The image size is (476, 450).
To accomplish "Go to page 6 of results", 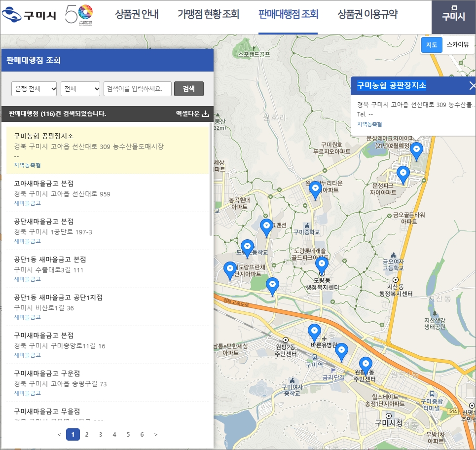I will coord(142,435).
